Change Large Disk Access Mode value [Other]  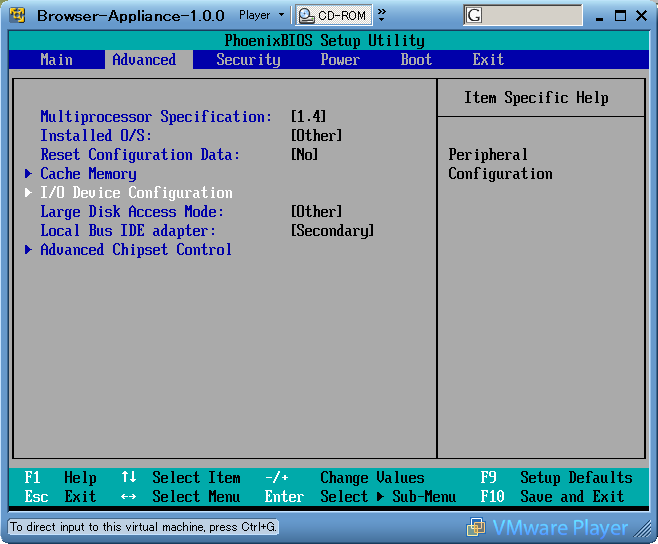(x=316, y=212)
